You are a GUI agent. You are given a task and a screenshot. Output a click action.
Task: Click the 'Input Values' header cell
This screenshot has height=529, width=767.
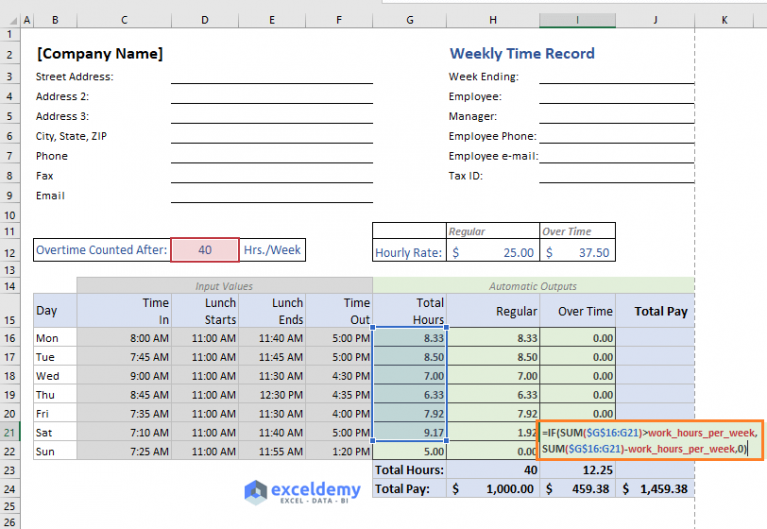click(225, 286)
